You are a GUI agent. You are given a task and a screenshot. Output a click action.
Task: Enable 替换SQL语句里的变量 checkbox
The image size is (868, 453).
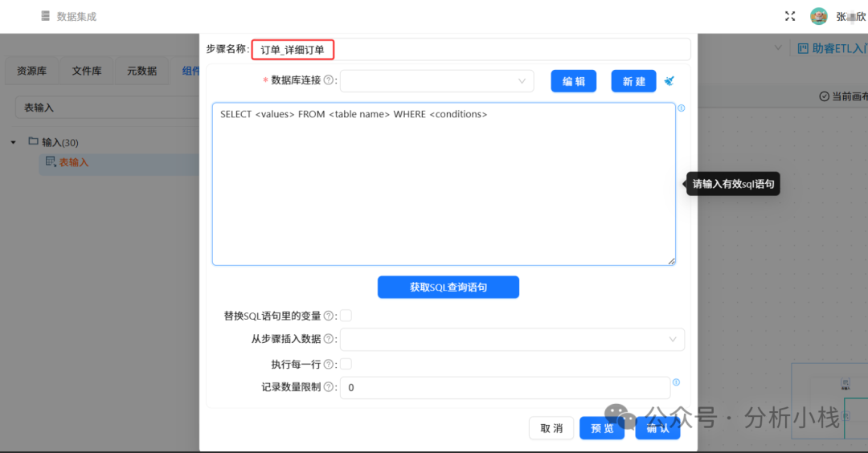click(346, 316)
